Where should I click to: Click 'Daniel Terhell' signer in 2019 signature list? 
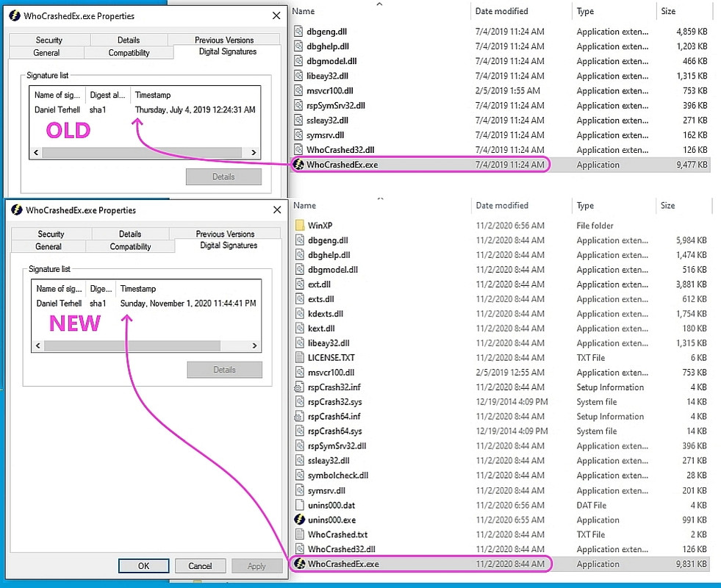57,110
